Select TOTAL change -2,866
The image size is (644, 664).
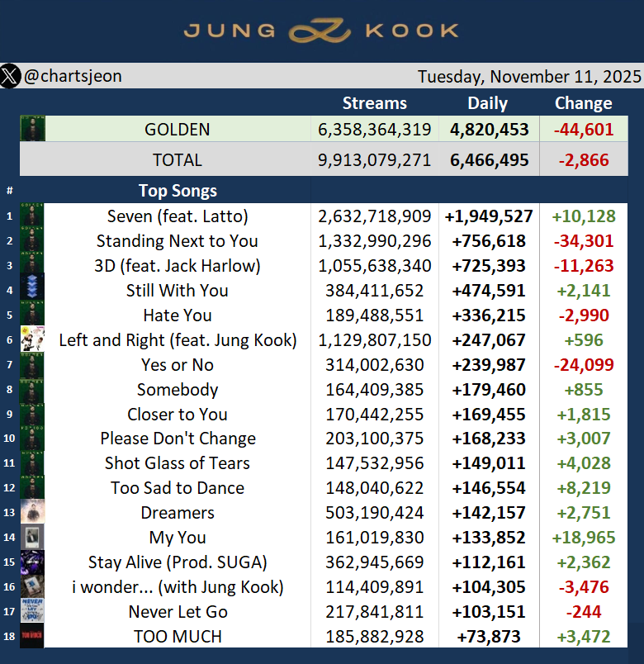tap(584, 160)
